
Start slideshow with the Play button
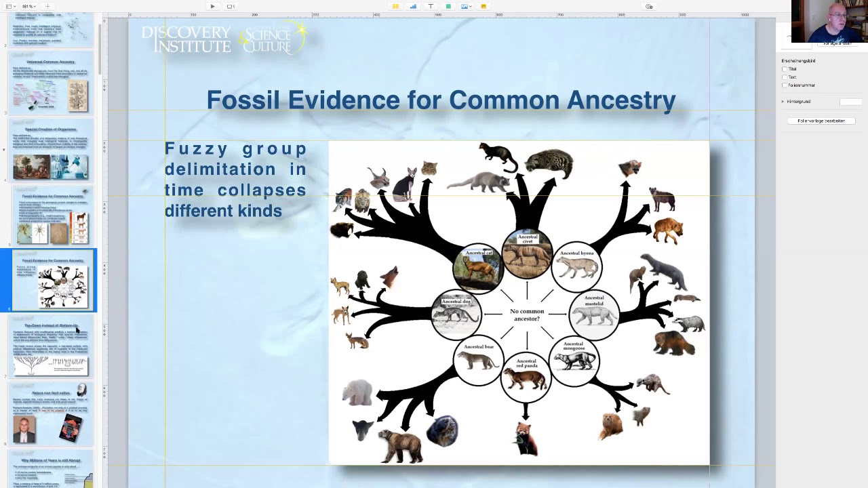(x=212, y=6)
